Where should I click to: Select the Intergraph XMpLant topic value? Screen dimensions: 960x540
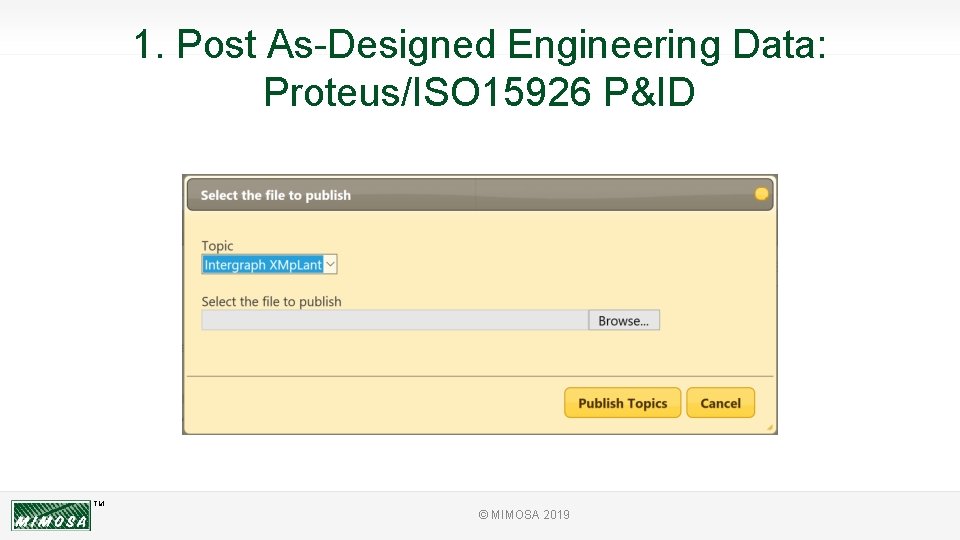[x=263, y=264]
